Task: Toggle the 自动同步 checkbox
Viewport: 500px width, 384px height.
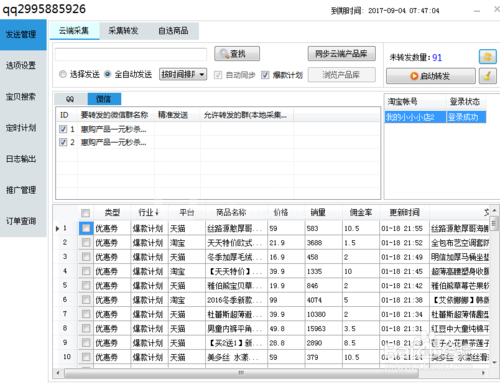Action: pos(218,75)
